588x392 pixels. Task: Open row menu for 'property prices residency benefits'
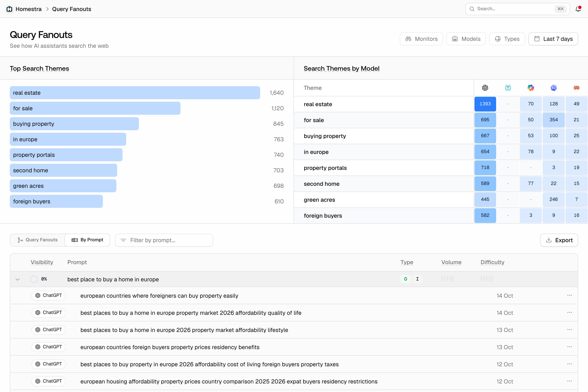[569, 347]
